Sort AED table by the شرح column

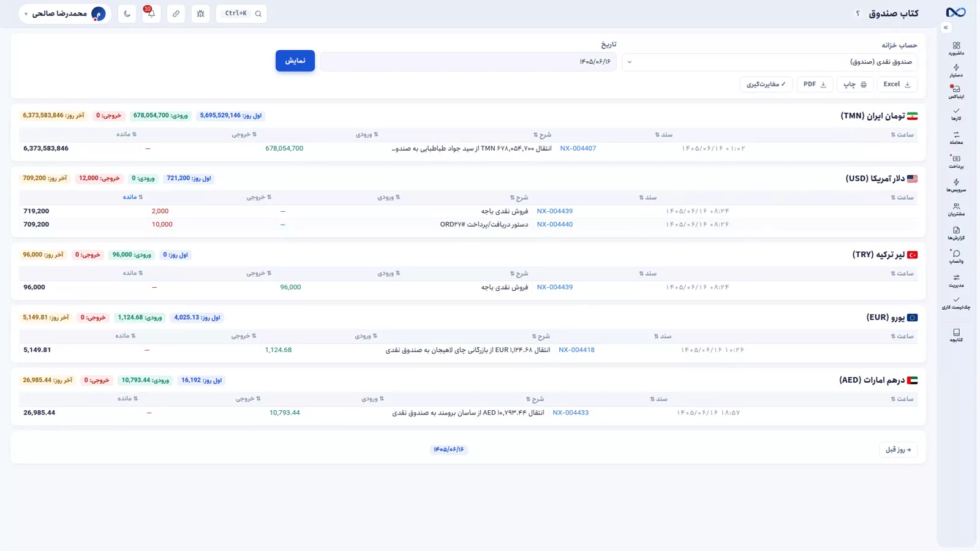pyautogui.click(x=534, y=399)
